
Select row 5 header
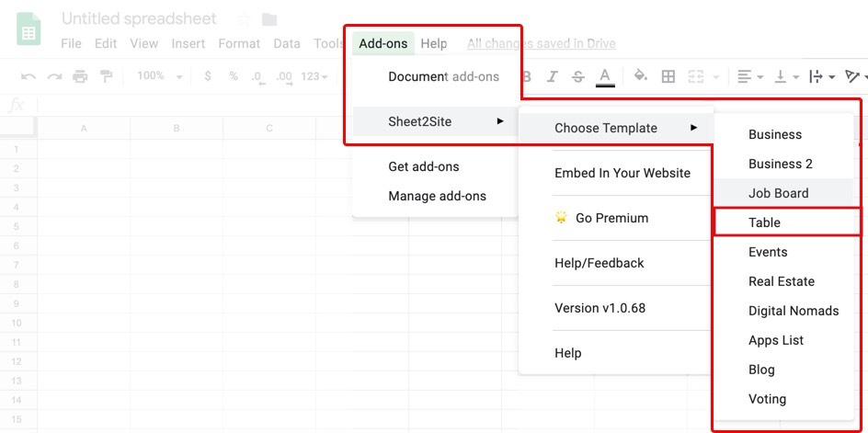click(17, 226)
